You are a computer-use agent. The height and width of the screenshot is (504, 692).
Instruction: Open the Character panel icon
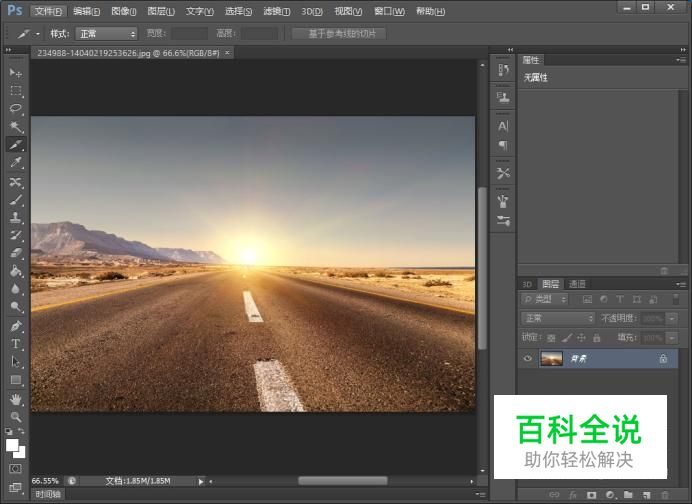[503, 127]
